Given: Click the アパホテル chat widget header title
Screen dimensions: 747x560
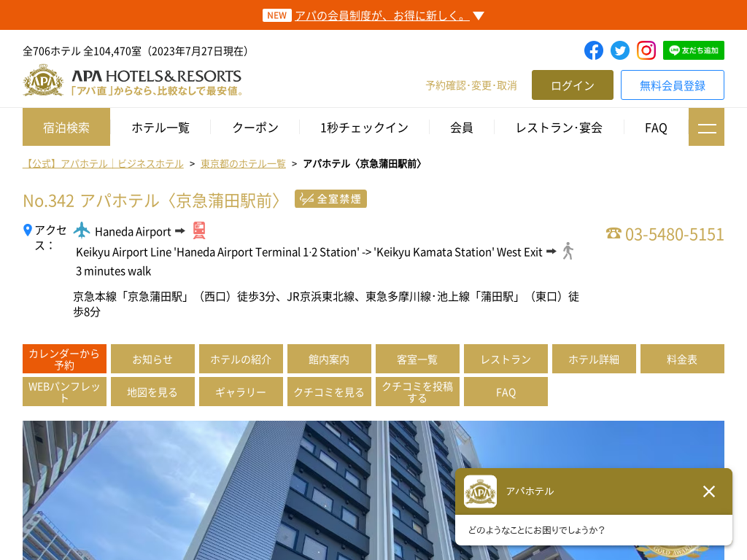Looking at the screenshot, I should coord(530,491).
